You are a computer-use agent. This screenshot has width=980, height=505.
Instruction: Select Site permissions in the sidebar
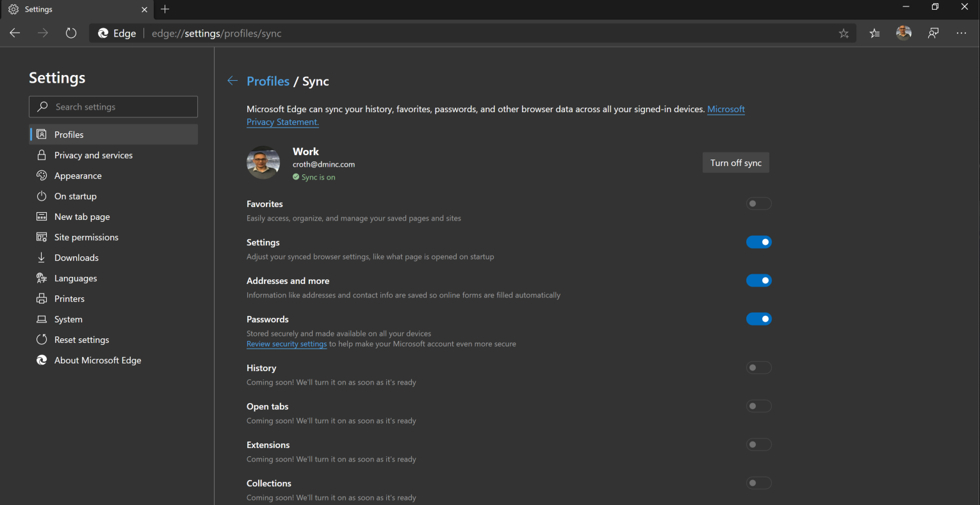[86, 237]
